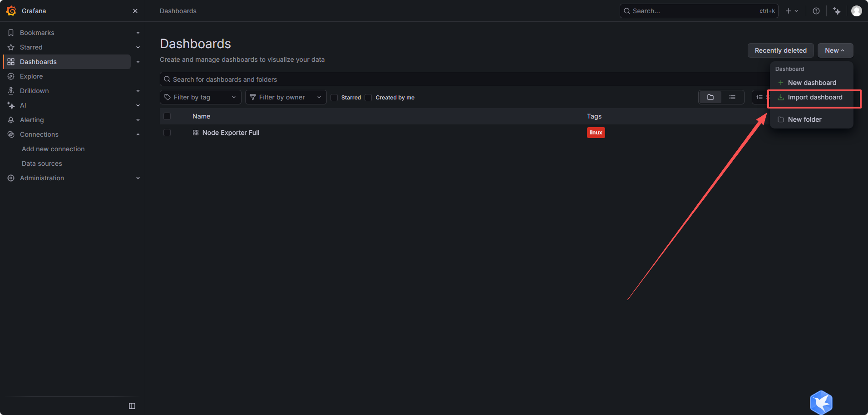
Task: Tick the Node Exporter Full row checkbox
Action: click(x=167, y=133)
